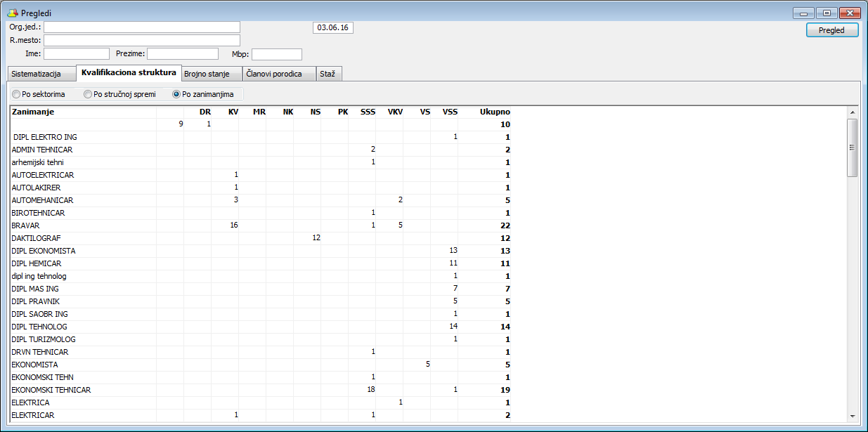
Task: Click the Ukupno column header
Action: point(495,112)
